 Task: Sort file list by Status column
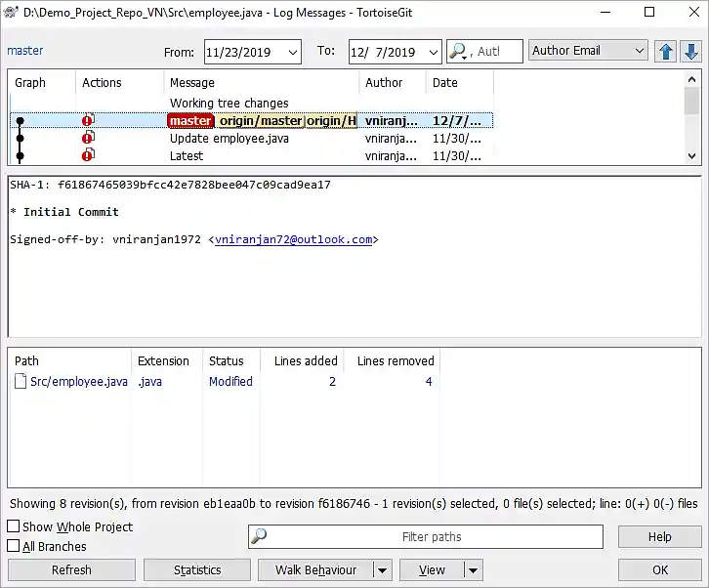(226, 361)
